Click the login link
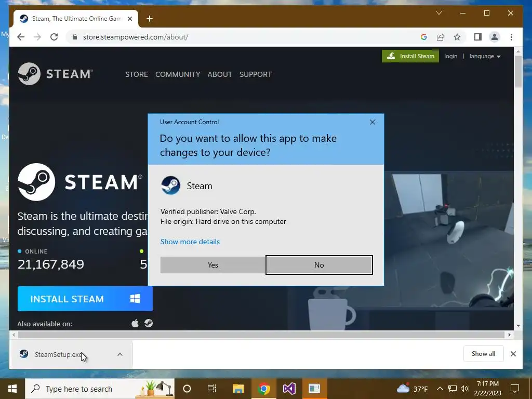 coord(450,56)
